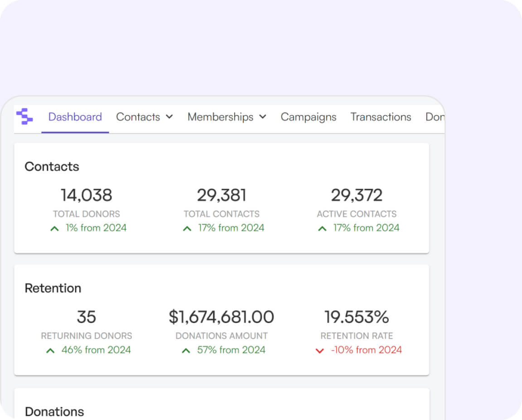Click the red down arrow beside -10%
The height and width of the screenshot is (420, 522).
[319, 351]
